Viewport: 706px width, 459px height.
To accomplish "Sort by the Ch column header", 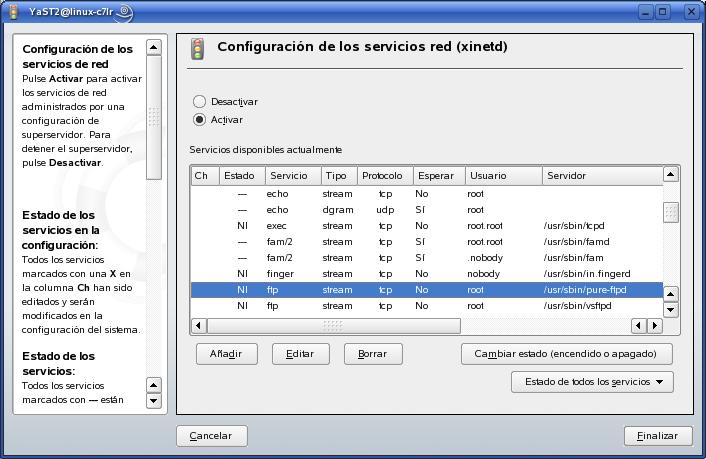I will point(205,176).
